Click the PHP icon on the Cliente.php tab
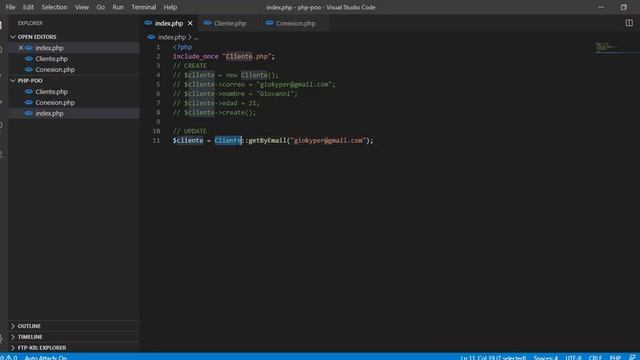Viewport: 640px width, 360px height. (207, 23)
